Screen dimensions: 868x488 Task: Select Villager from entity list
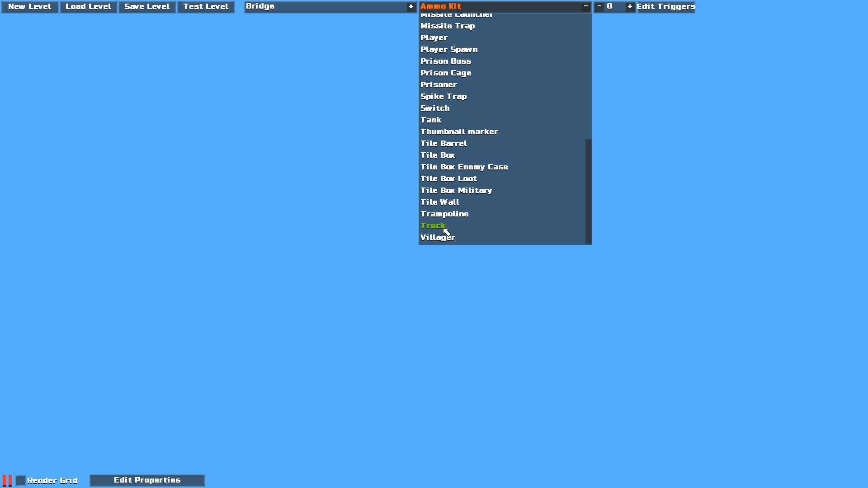coord(438,237)
